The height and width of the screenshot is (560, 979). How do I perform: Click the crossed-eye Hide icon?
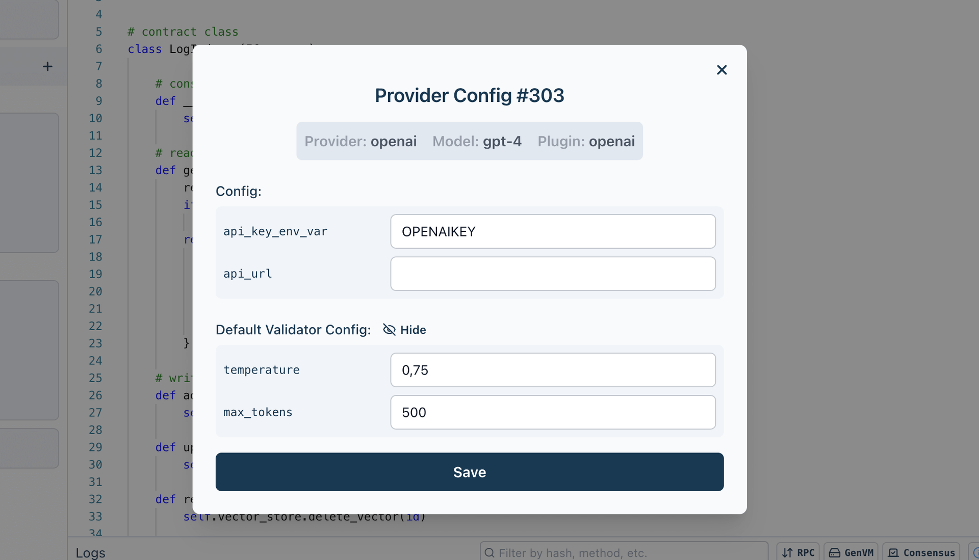pos(389,330)
